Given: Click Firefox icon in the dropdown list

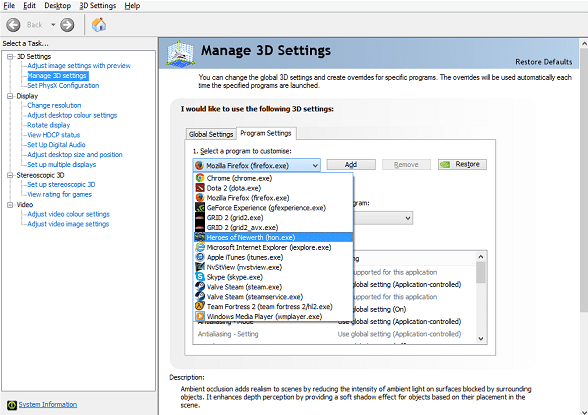Looking at the screenshot, I should pyautogui.click(x=200, y=198).
